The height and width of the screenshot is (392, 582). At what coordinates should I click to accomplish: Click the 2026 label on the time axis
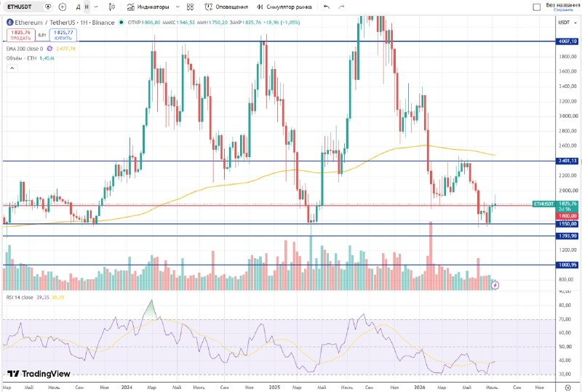click(x=420, y=387)
